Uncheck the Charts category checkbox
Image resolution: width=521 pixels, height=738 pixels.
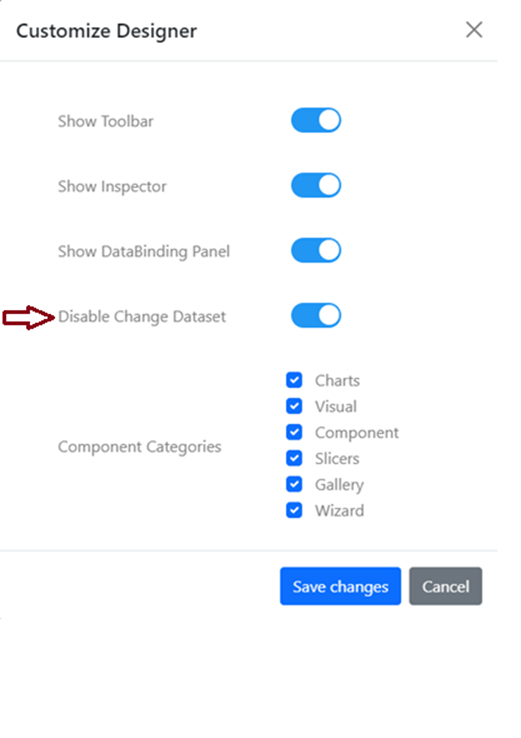tap(294, 380)
